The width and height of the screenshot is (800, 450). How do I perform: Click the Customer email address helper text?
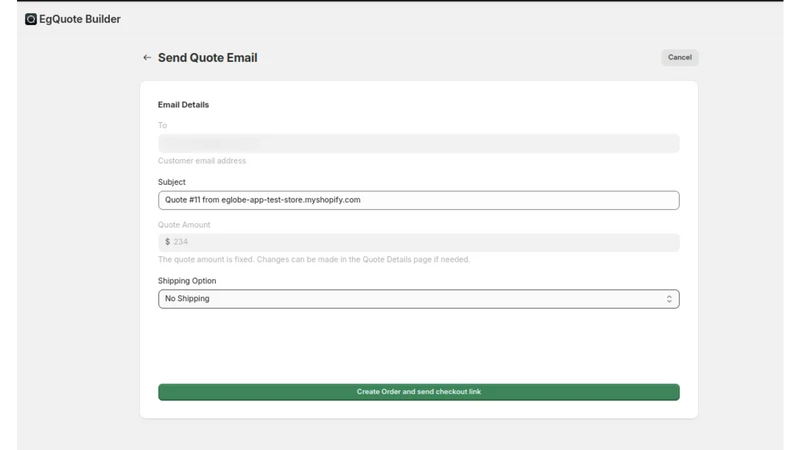coord(202,161)
